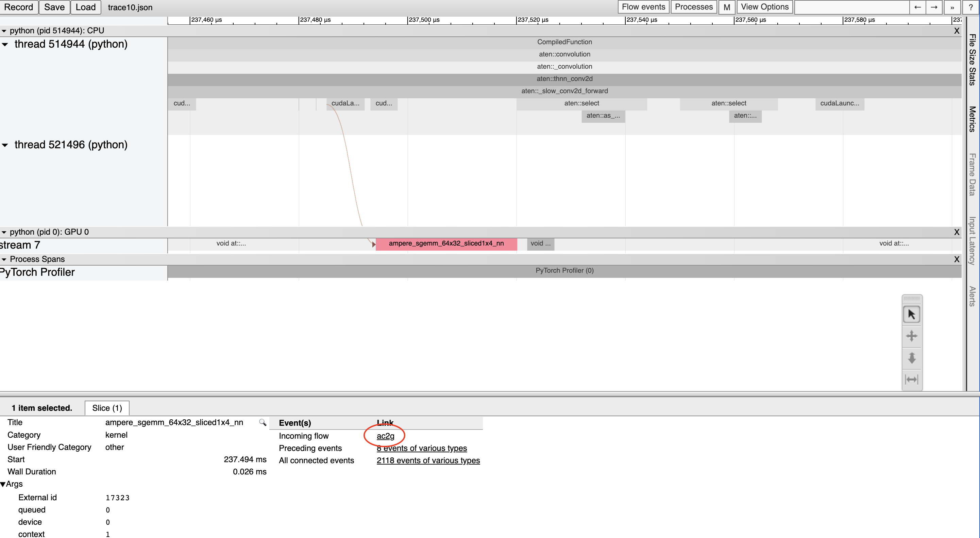Viewport: 980px width, 538px height.
Task: Collapse the Args section in slice details
Action: [x=3, y=484]
